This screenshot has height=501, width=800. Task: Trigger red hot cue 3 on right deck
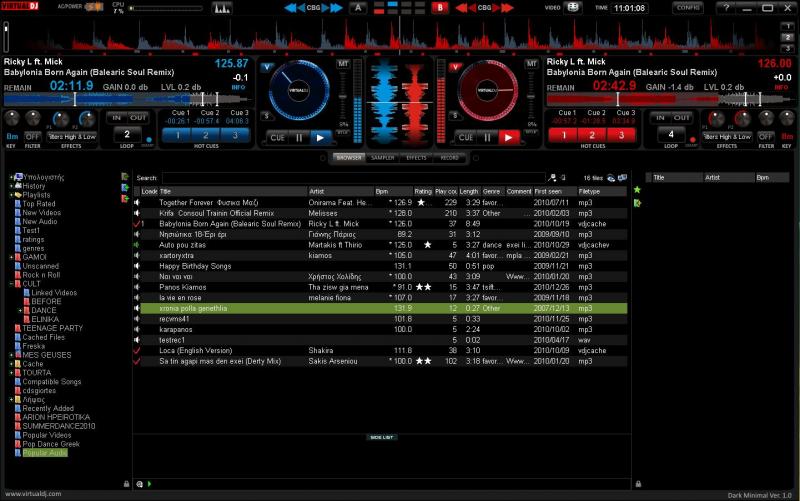[621, 135]
